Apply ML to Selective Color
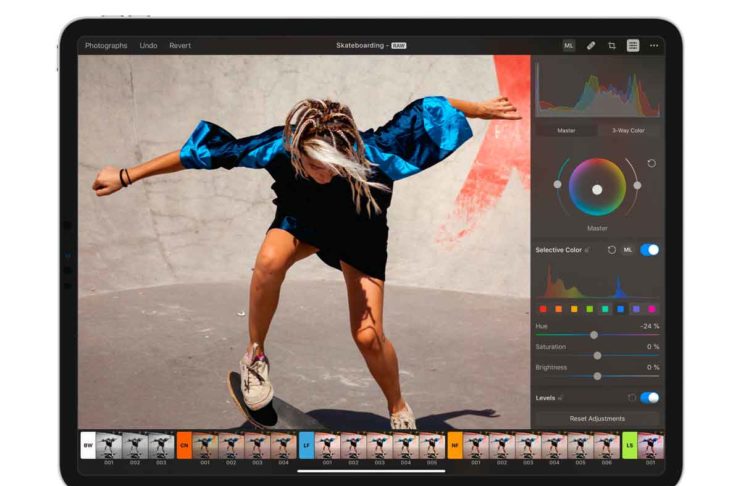Image resolution: width=741 pixels, height=486 pixels. [628, 250]
